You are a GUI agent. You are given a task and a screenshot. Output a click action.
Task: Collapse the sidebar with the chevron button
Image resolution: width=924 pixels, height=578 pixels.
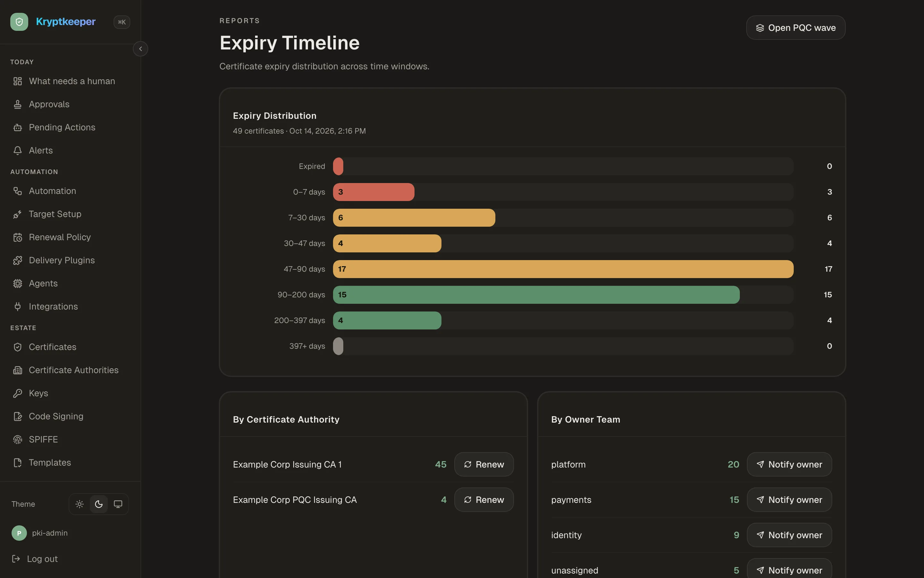141,49
